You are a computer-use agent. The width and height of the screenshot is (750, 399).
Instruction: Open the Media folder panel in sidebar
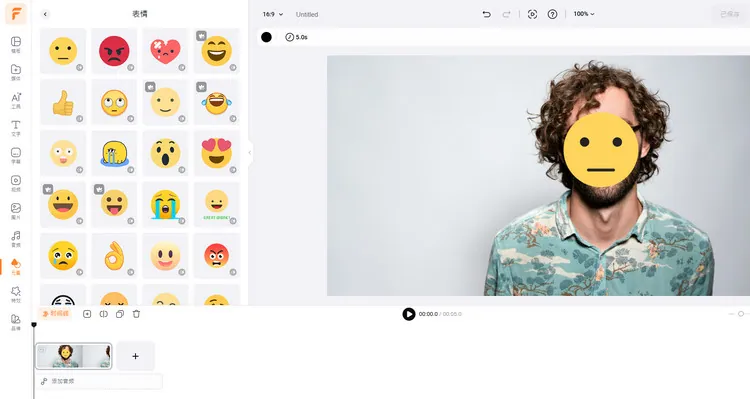point(16,72)
